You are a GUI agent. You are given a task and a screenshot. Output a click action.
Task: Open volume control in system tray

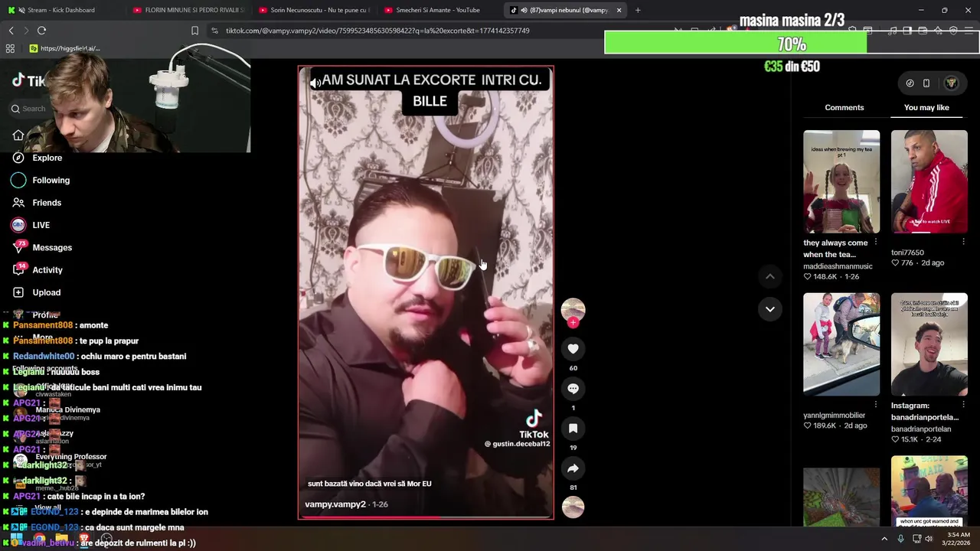pos(929,539)
